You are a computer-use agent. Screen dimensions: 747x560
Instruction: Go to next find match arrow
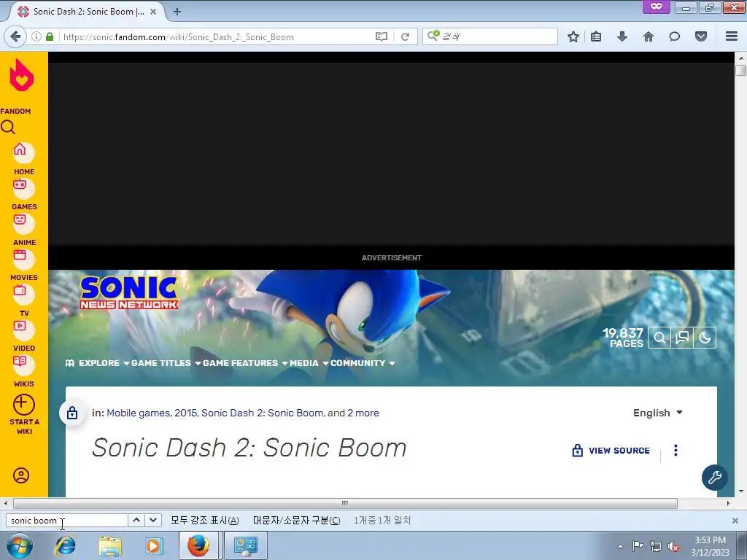[153, 520]
